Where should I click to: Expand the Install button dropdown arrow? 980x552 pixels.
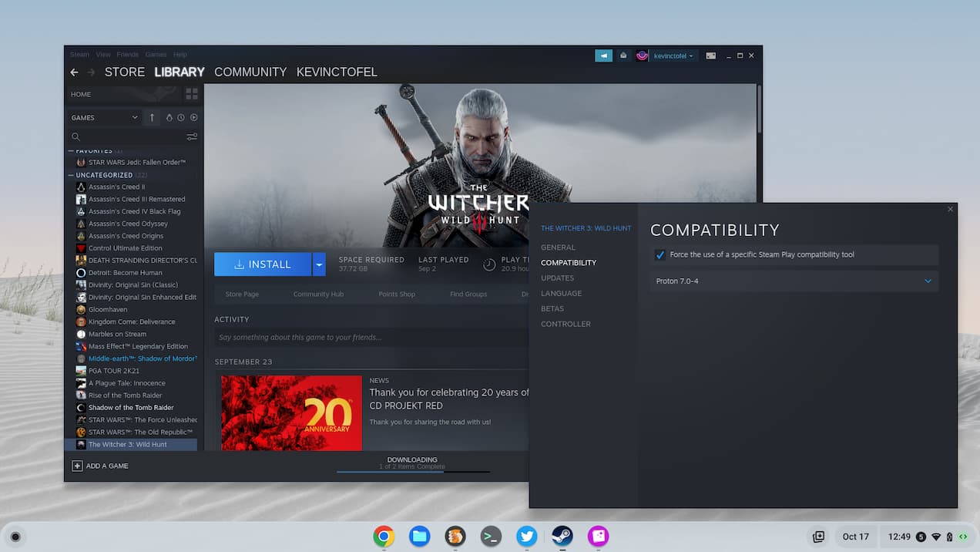(x=319, y=264)
